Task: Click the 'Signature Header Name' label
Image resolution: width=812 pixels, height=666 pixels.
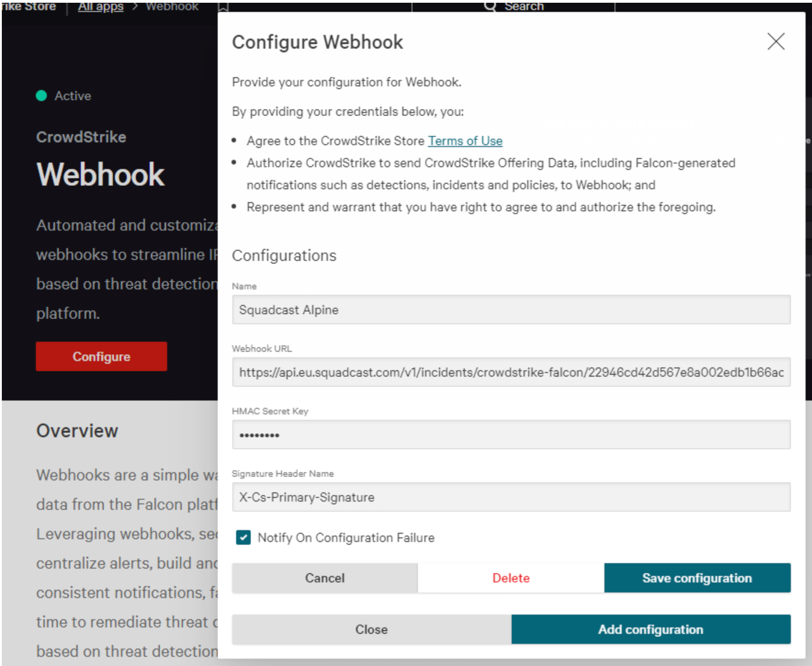Action: [283, 474]
